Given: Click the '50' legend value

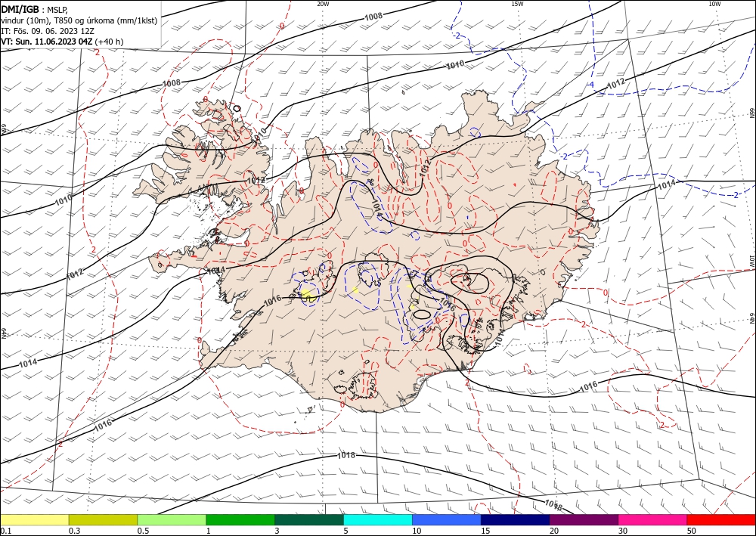Looking at the screenshot, I should [692, 531].
